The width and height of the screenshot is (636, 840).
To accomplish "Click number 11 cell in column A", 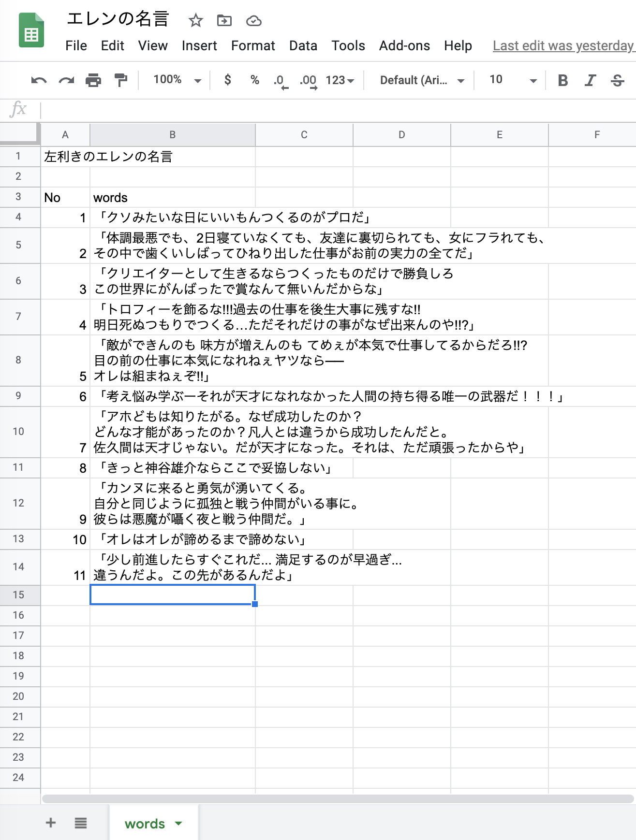I will (65, 567).
